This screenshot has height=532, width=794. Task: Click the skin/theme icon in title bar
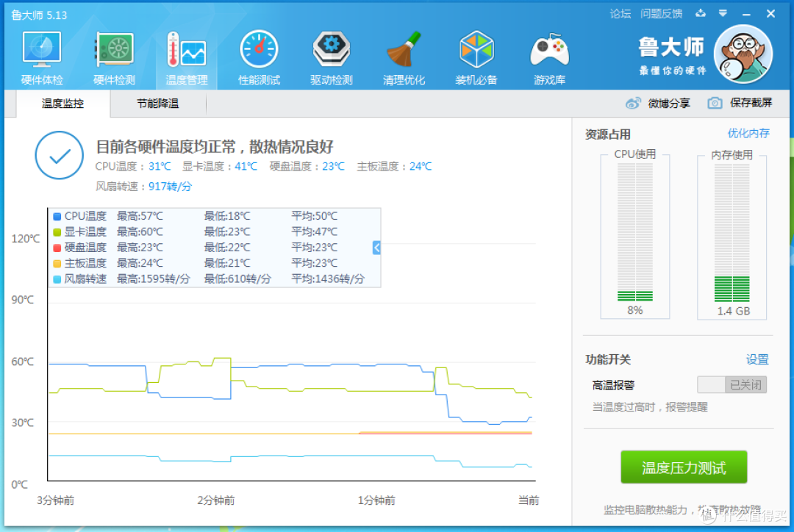tap(701, 13)
